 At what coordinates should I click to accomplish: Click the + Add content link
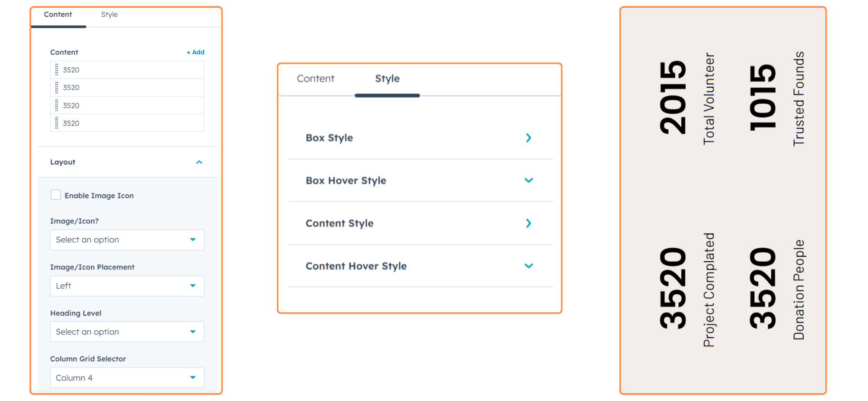[x=195, y=52]
